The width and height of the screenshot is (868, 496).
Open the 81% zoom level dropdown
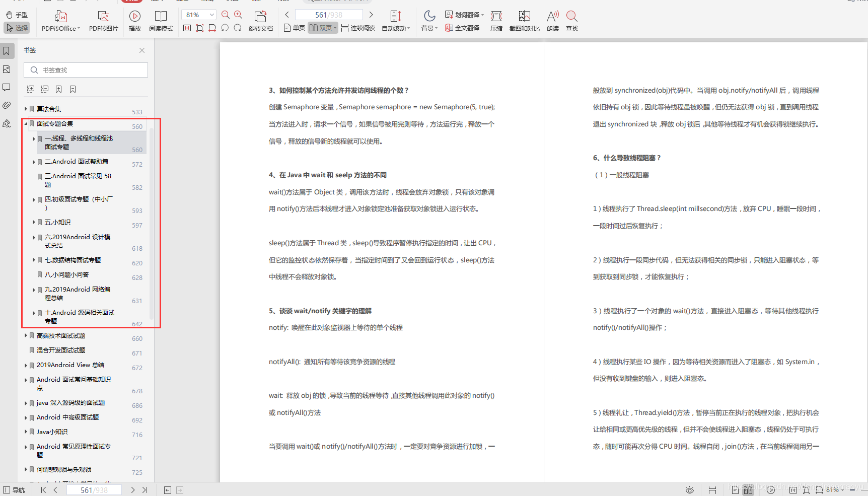coord(199,15)
